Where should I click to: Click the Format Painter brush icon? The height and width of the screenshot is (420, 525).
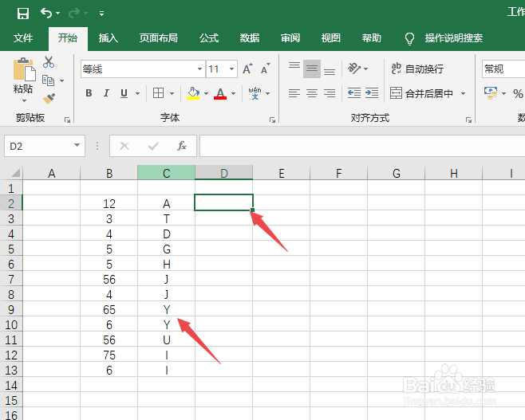pos(49,98)
